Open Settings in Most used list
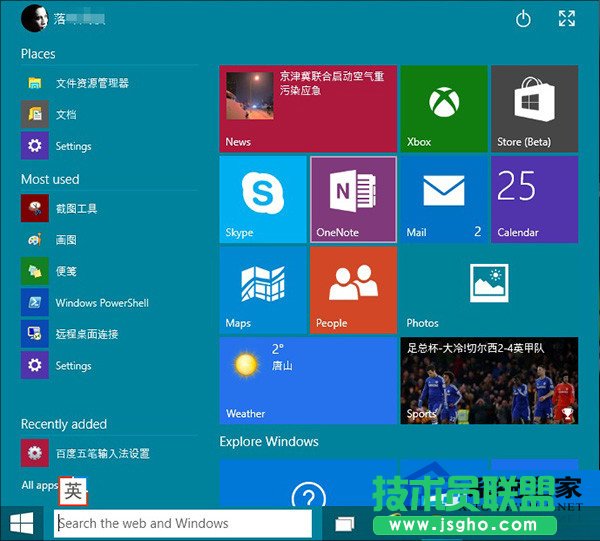Screen dimensions: 600x541 109,365
